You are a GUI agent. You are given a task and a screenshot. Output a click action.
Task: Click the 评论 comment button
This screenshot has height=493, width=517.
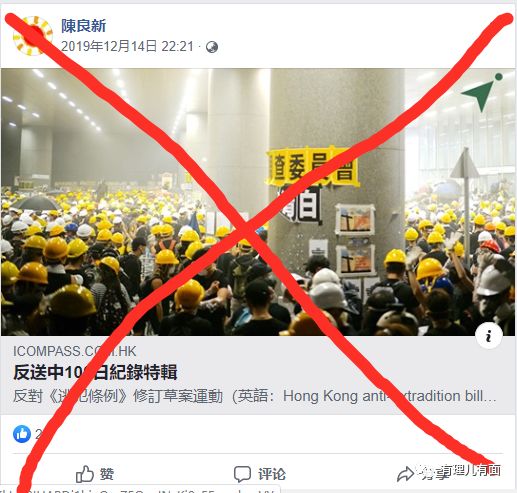(260, 474)
